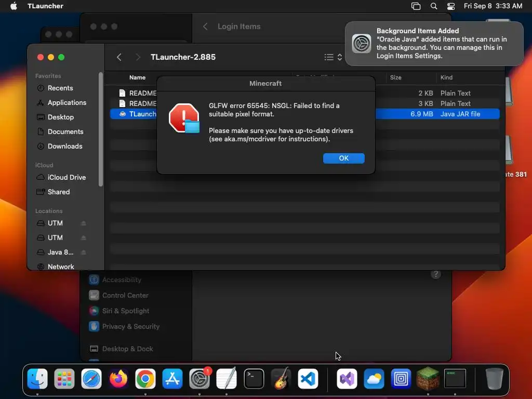Click the Minecraft grass block dock icon
Viewport: 532px width, 399px height.
pyautogui.click(x=428, y=378)
